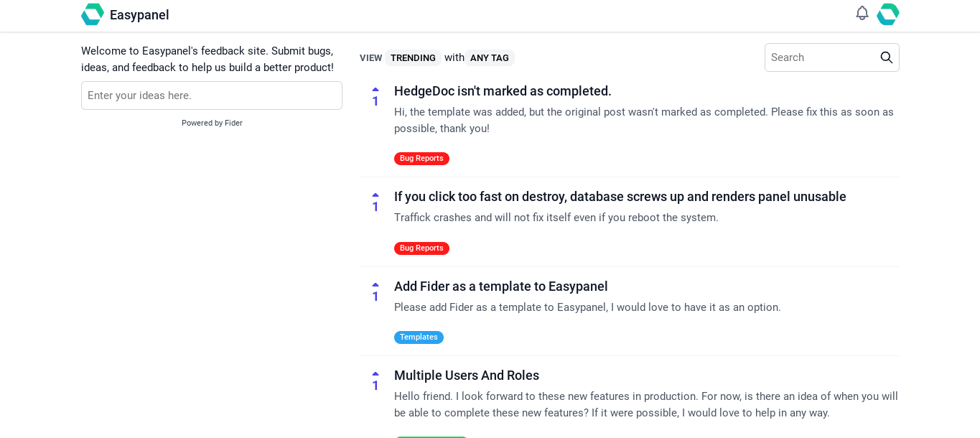Open Multiple Users And Roles post

(466, 376)
